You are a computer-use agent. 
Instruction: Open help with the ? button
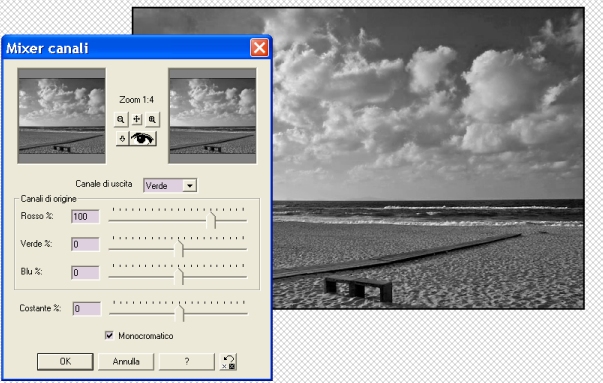[187, 361]
